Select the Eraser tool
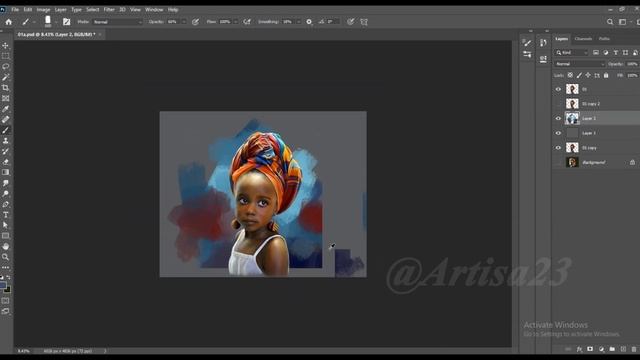The height and width of the screenshot is (360, 640). pyautogui.click(x=5, y=162)
